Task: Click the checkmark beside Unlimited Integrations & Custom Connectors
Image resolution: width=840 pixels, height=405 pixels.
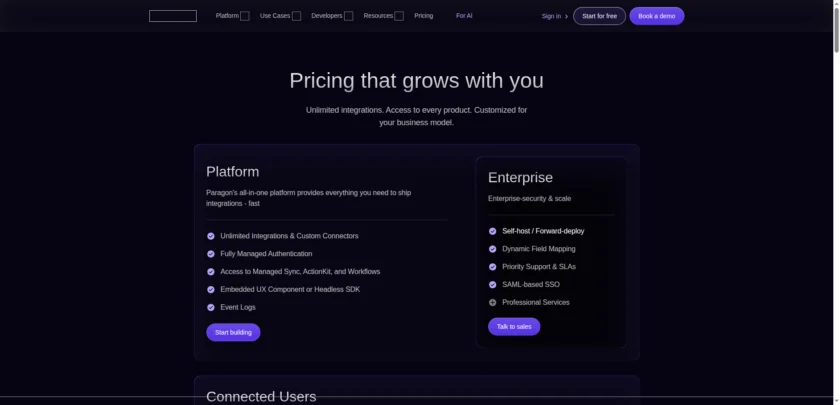Action: tap(211, 236)
